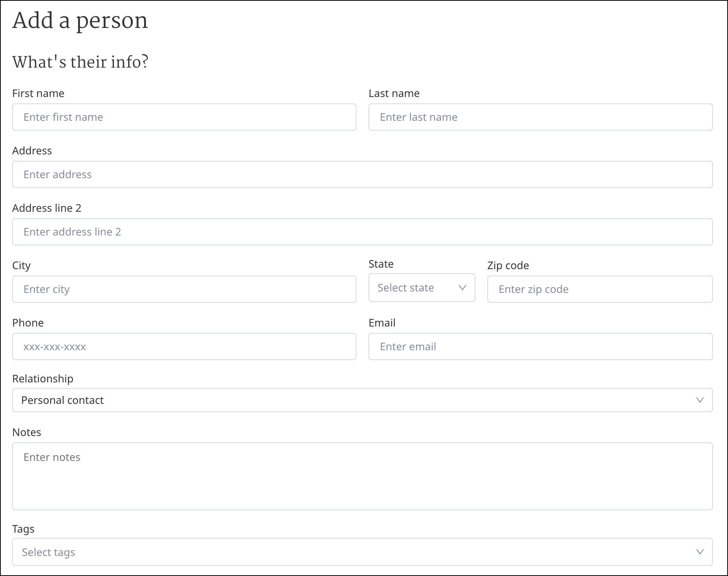Viewport: 728px width, 576px height.
Task: Click the 'Add a person' heading
Action: [80, 20]
